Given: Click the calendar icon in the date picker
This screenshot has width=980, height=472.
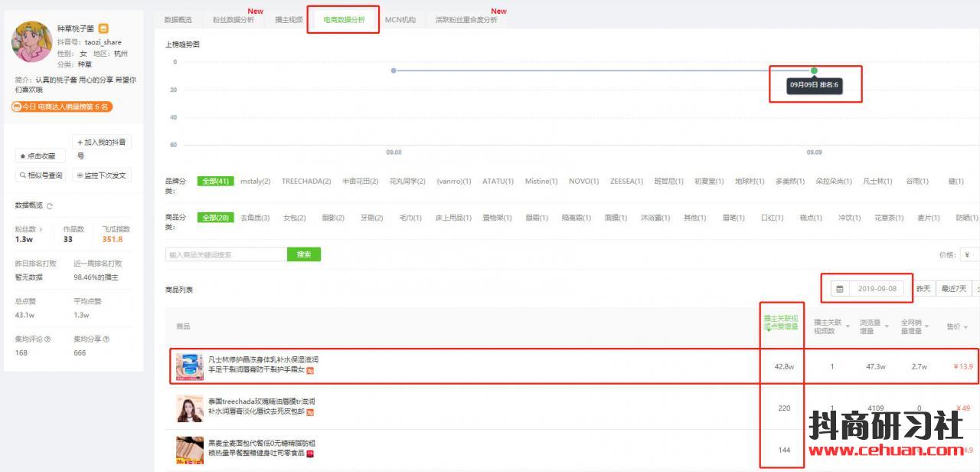Looking at the screenshot, I should click(840, 289).
